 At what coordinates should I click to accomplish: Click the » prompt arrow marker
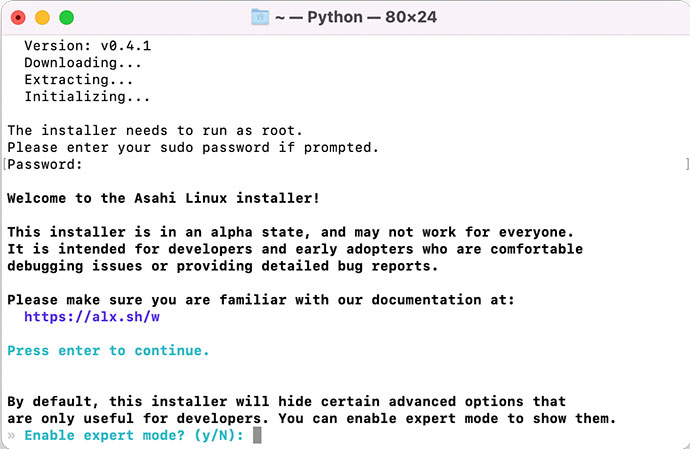pyautogui.click(x=11, y=436)
